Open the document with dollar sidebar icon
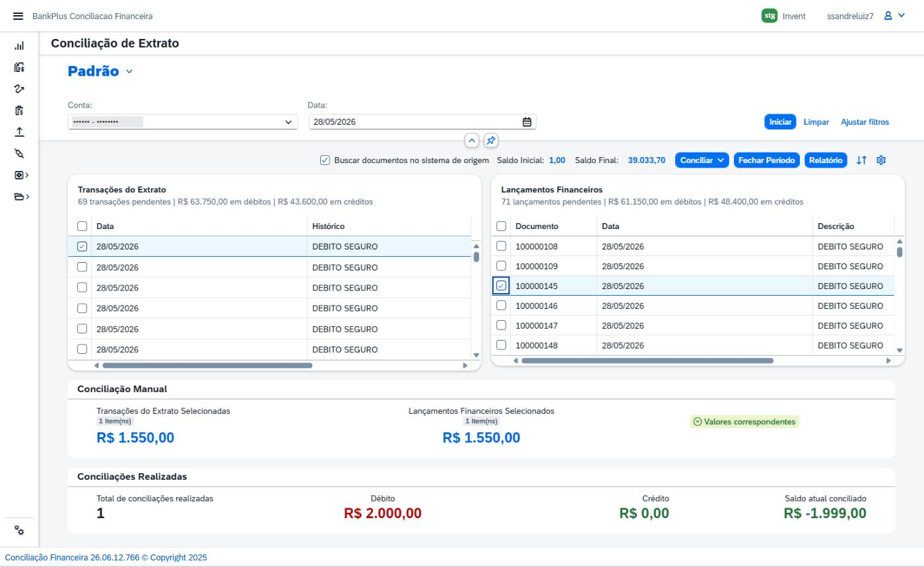 pos(19,67)
